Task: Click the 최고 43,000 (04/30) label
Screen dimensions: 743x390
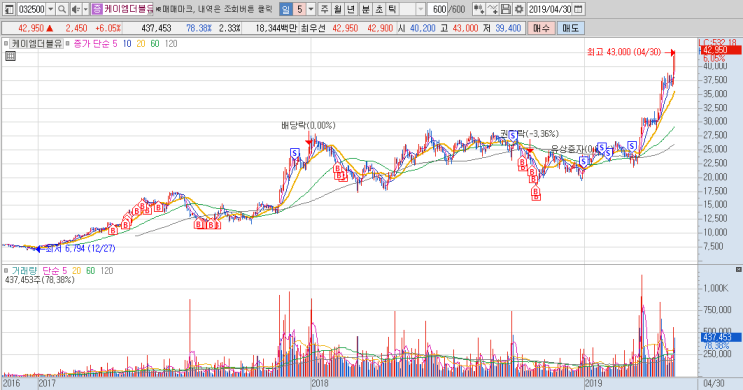Action: click(x=624, y=52)
